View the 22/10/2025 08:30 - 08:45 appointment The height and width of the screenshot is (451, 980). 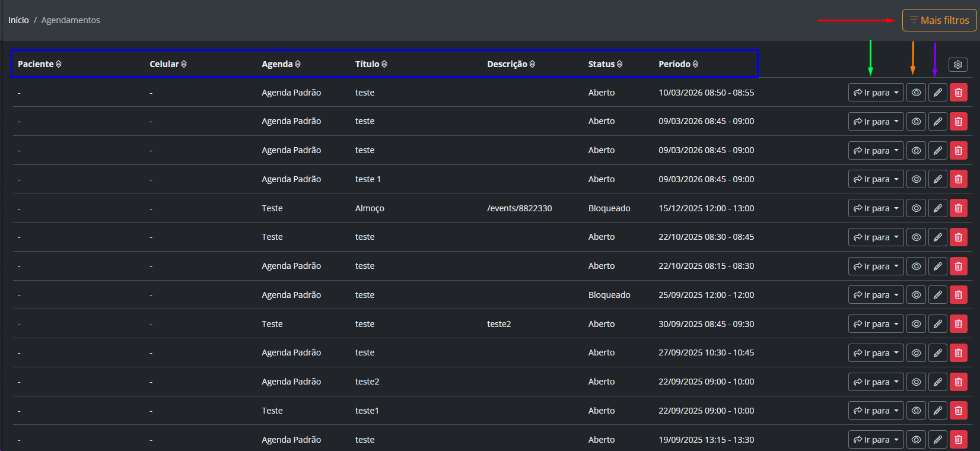coord(916,237)
